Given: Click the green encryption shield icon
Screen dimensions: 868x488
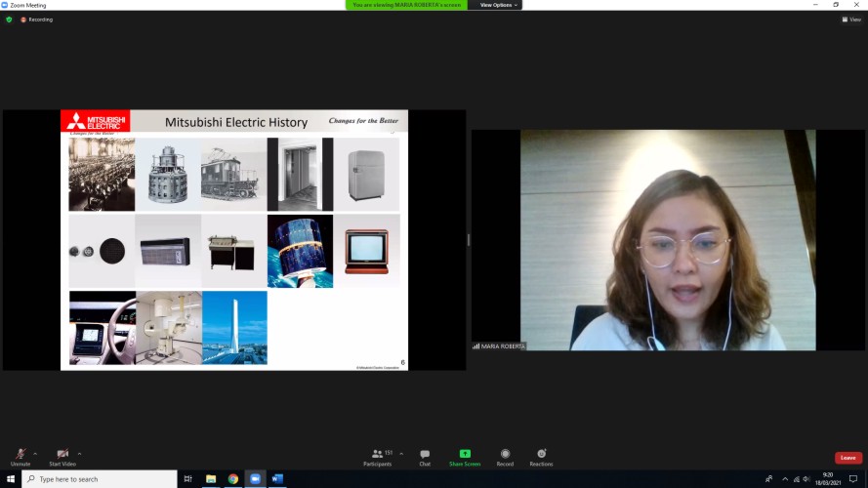Looking at the screenshot, I should pyautogui.click(x=9, y=20).
